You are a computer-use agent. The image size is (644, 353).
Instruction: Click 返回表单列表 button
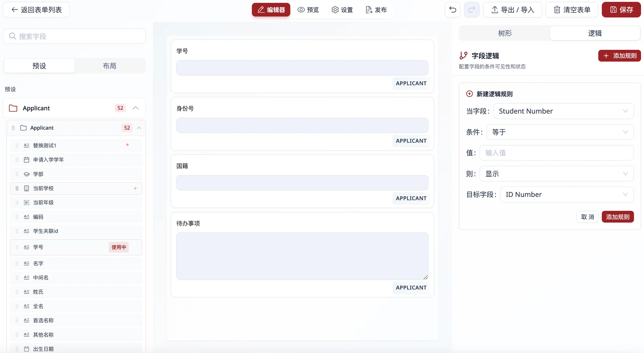pyautogui.click(x=36, y=10)
